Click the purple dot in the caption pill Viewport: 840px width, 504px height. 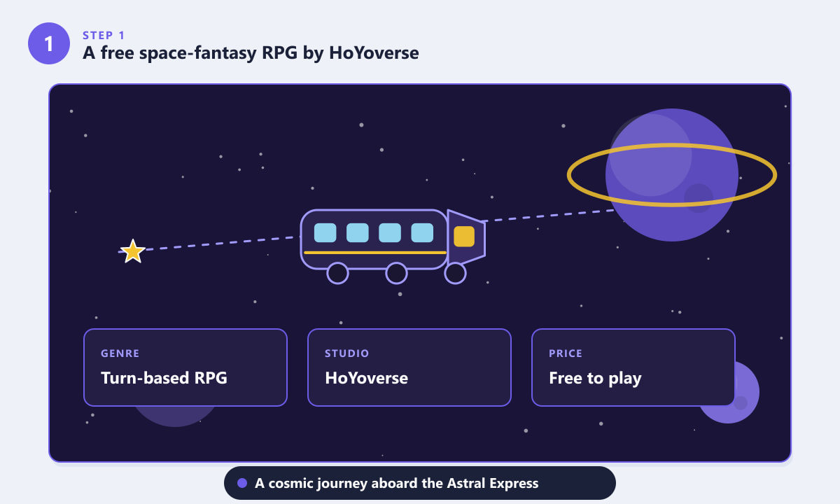coord(242,483)
